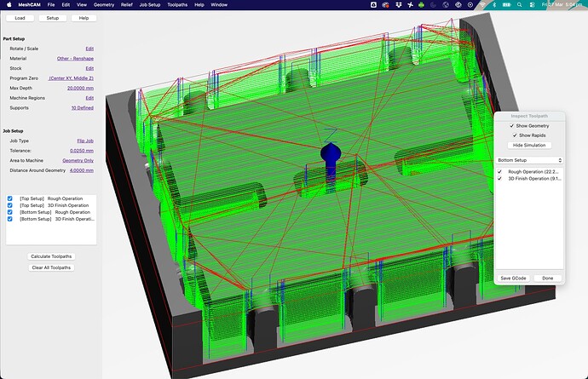Open the Apple menu
588x379 pixels.
tap(9, 5)
